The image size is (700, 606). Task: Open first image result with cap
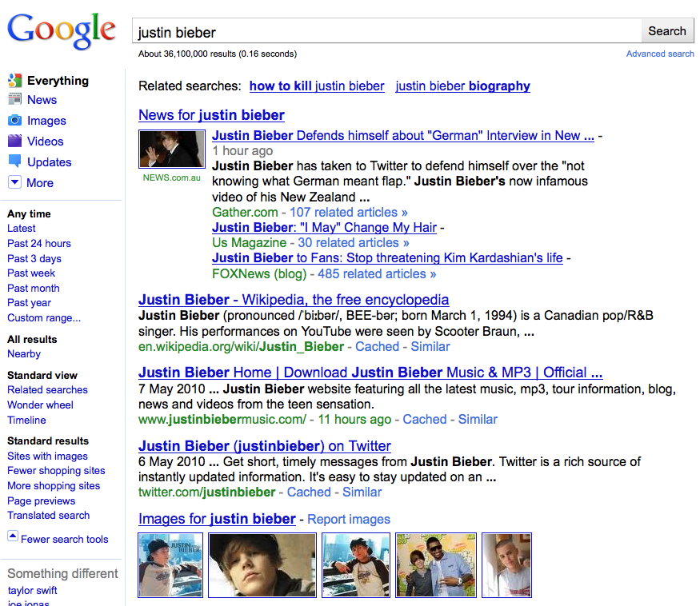pyautogui.click(x=170, y=565)
